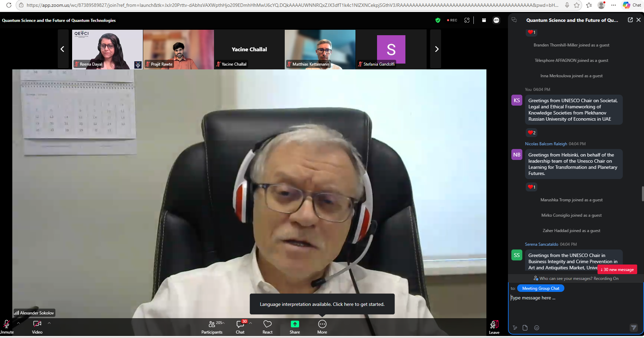Open the browser profile icon
644x338 pixels.
(601, 5)
